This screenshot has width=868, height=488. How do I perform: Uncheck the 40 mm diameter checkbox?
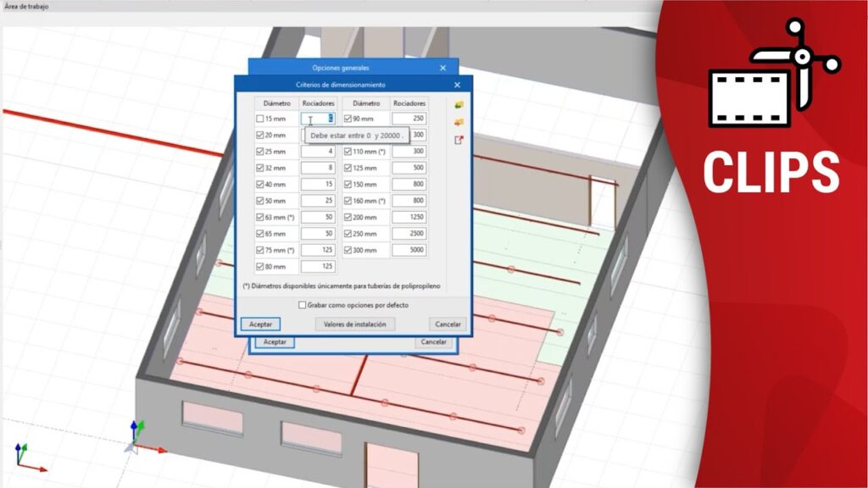[260, 185]
